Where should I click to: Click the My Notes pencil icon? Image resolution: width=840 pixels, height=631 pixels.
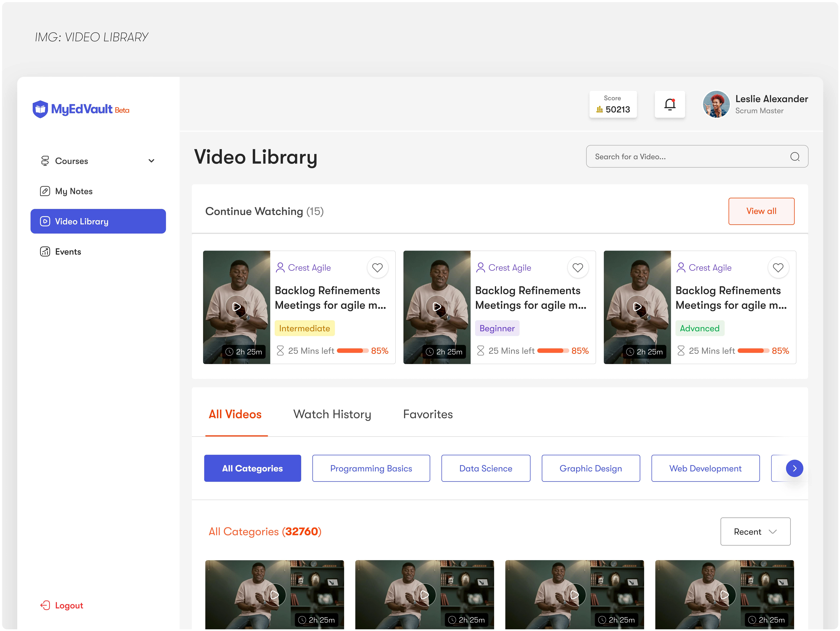45,191
